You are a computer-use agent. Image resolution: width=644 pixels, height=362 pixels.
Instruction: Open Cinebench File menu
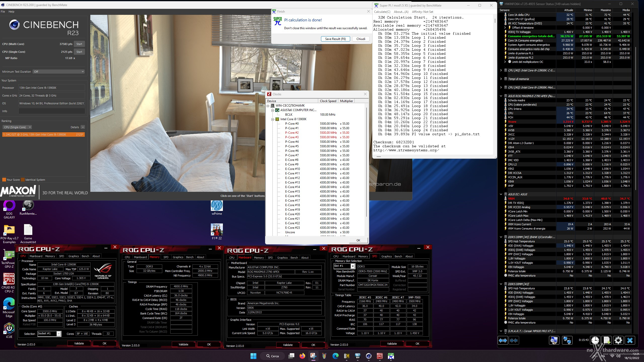[3, 12]
